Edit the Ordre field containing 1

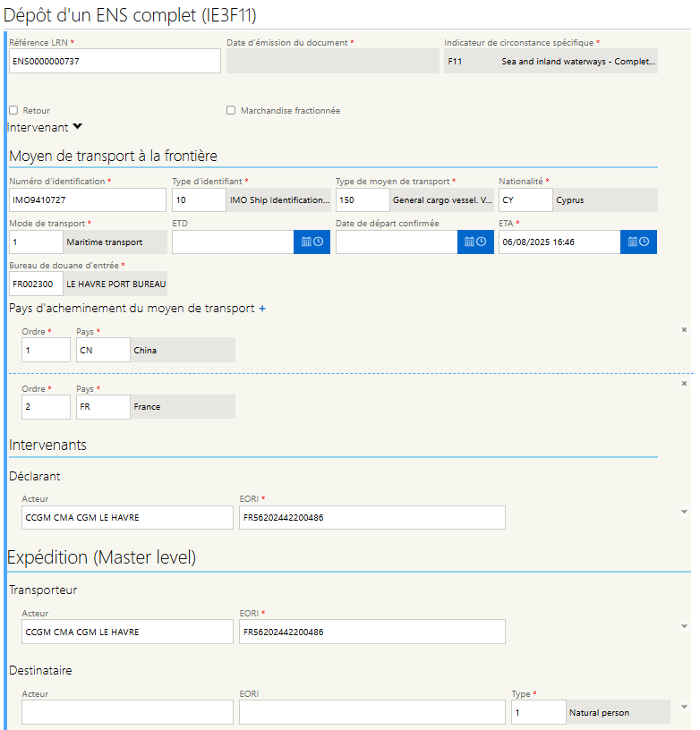[x=46, y=350]
